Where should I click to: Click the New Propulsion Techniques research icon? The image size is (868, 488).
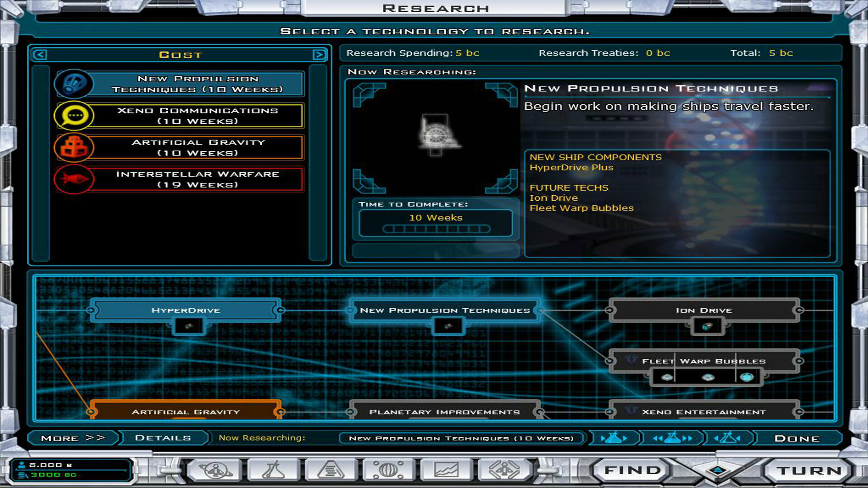(74, 84)
